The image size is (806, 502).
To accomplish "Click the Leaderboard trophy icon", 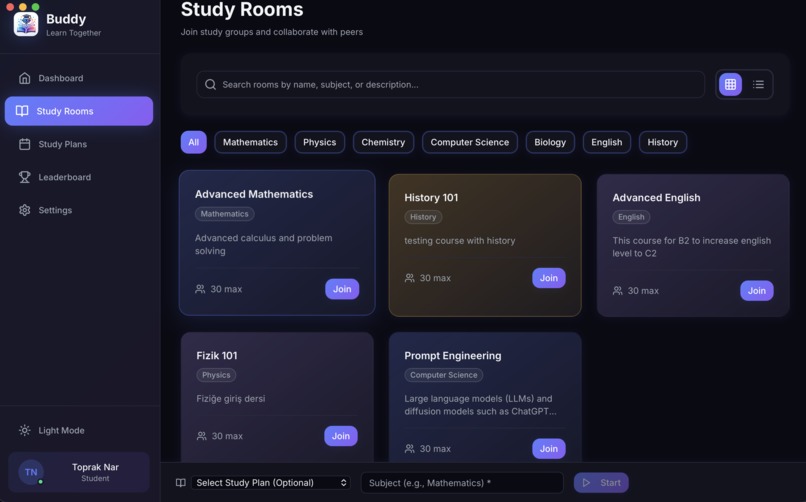I will click(x=24, y=177).
